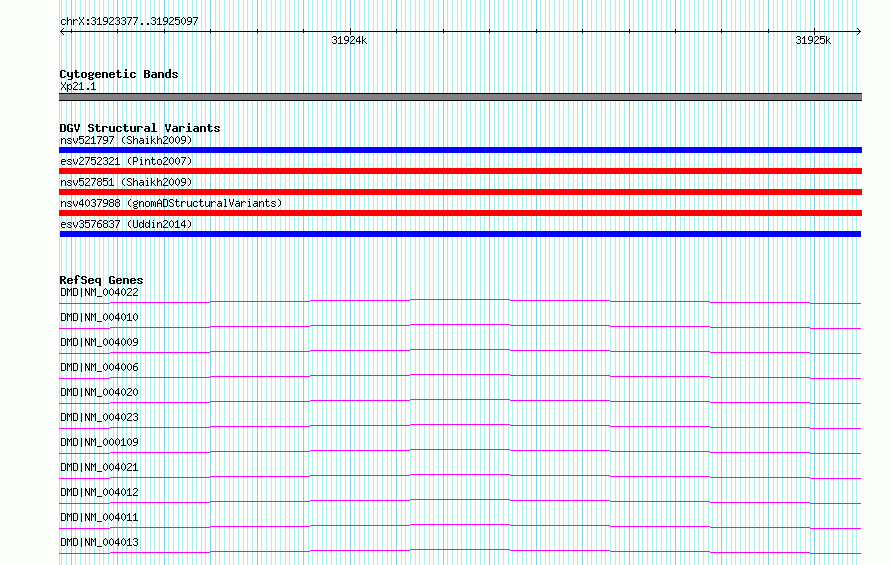
Task: Click the gray Xp21.1 cytogenetic band bar
Action: [460, 97]
